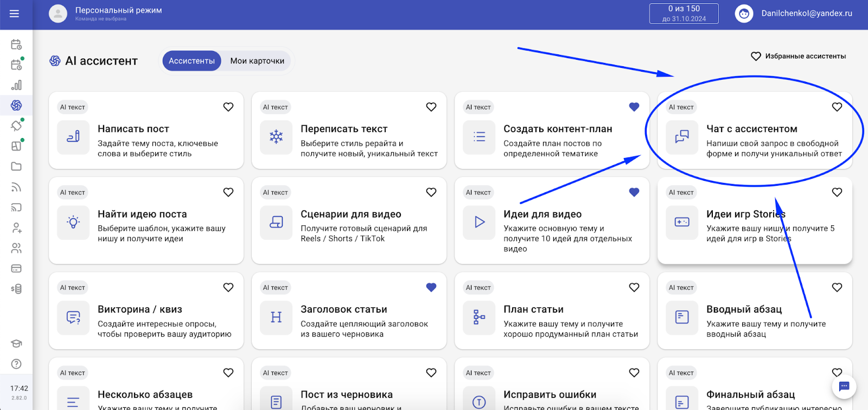
Task: Open the chat support bubble button
Action: (844, 387)
